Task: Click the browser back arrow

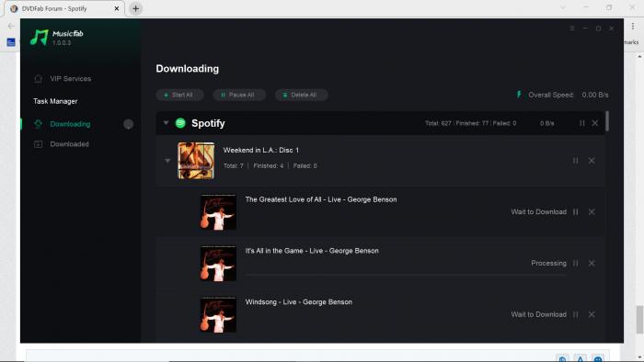Action: 11,26
